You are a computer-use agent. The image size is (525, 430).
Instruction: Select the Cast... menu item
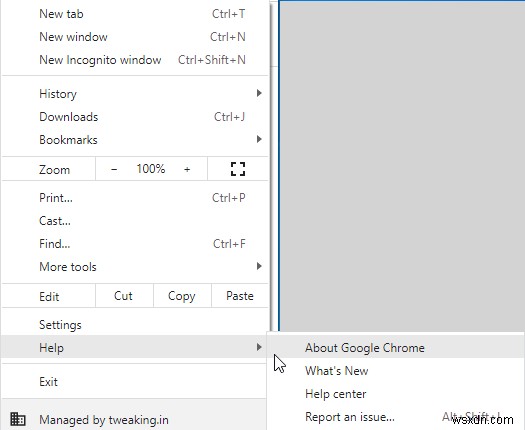click(135, 221)
